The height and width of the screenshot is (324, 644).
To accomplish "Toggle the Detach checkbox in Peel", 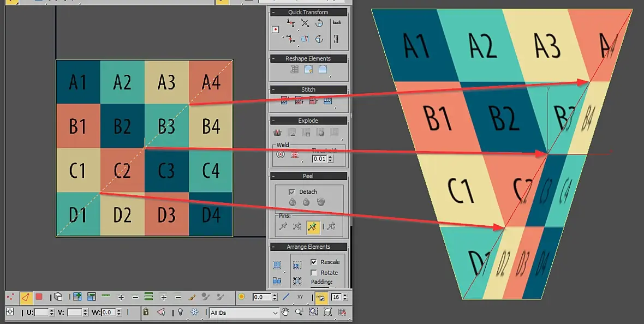I will pos(291,192).
